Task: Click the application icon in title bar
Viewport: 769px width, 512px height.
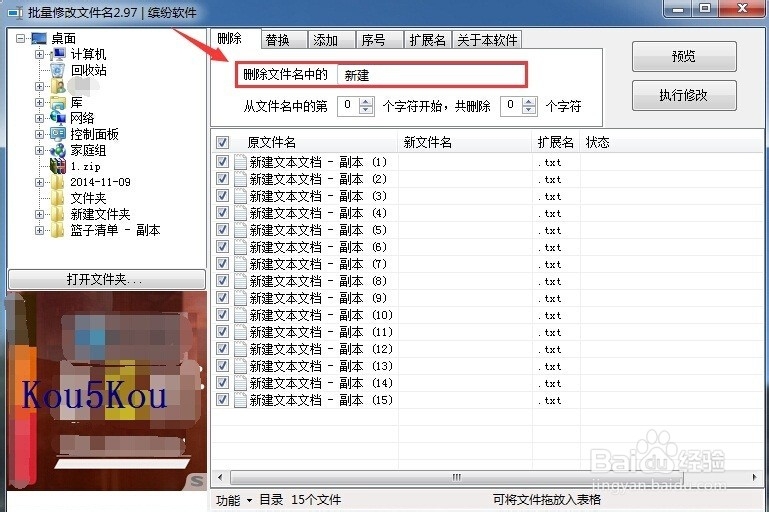Action: (15, 12)
